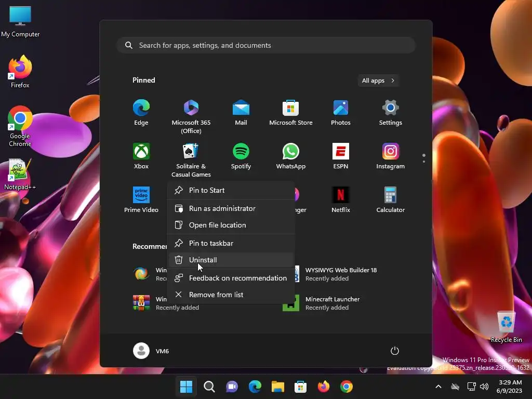The height and width of the screenshot is (399, 532).
Task: Launch Firefox from the taskbar
Action: pos(323,387)
